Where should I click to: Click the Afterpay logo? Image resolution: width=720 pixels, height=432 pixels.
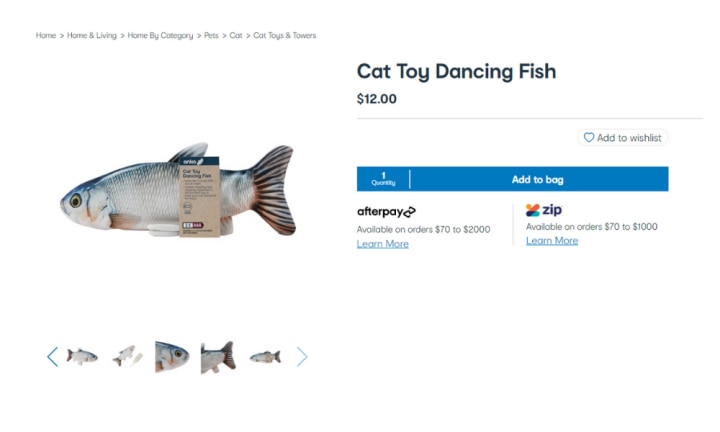pyautogui.click(x=386, y=212)
